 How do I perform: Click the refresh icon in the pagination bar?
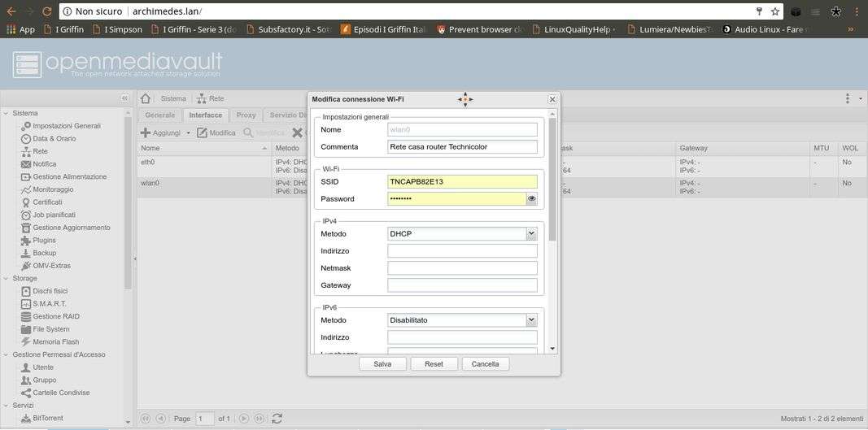click(x=277, y=419)
